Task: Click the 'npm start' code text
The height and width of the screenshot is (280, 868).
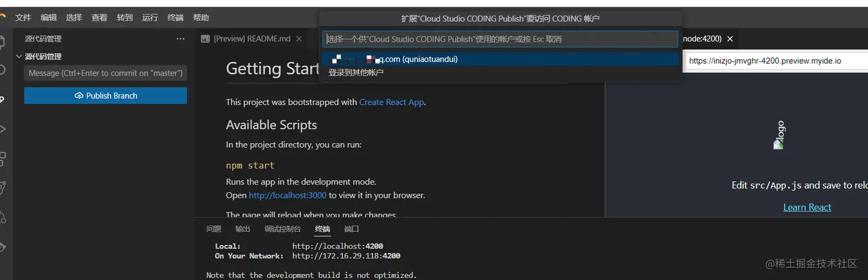Action: (x=250, y=166)
